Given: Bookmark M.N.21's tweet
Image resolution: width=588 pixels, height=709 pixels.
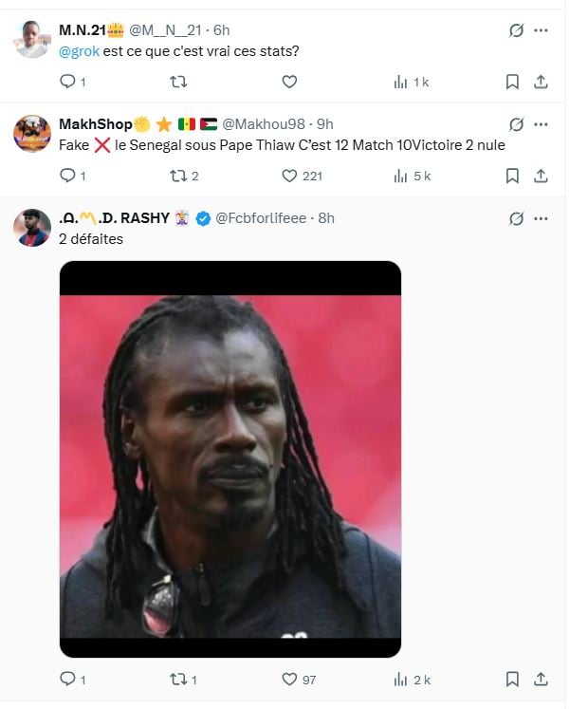Looking at the screenshot, I should (512, 82).
